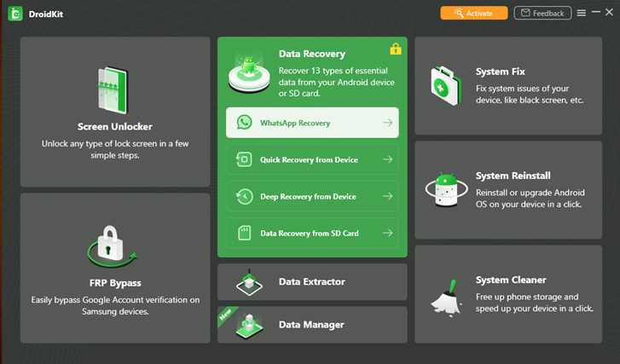This screenshot has height=364, width=620.
Task: Open the FRP Bypass padlock icon
Action: pyautogui.click(x=112, y=247)
